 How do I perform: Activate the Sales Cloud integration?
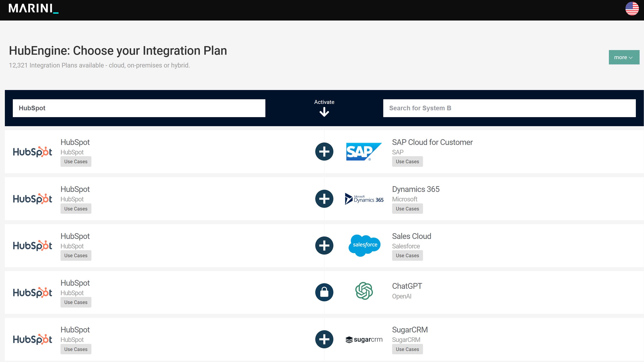pos(324,245)
